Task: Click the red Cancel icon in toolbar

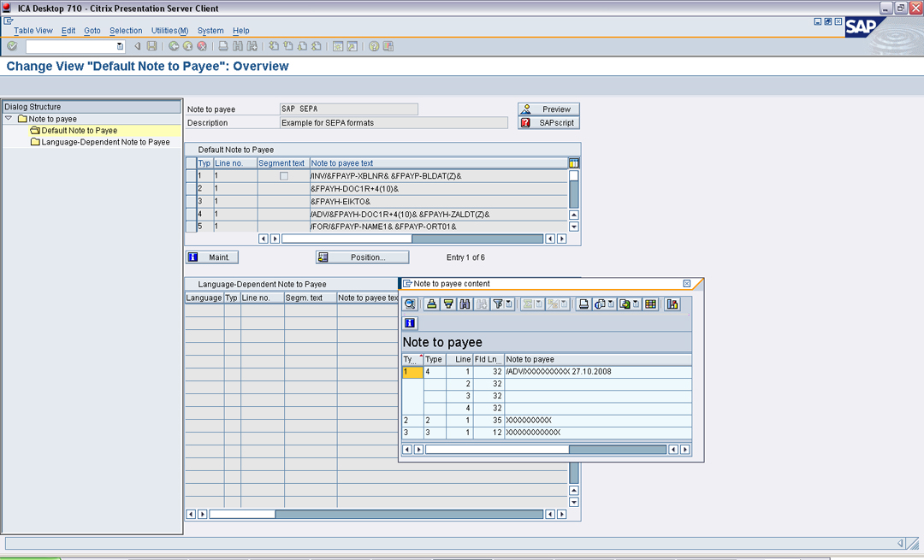Action: [x=202, y=46]
